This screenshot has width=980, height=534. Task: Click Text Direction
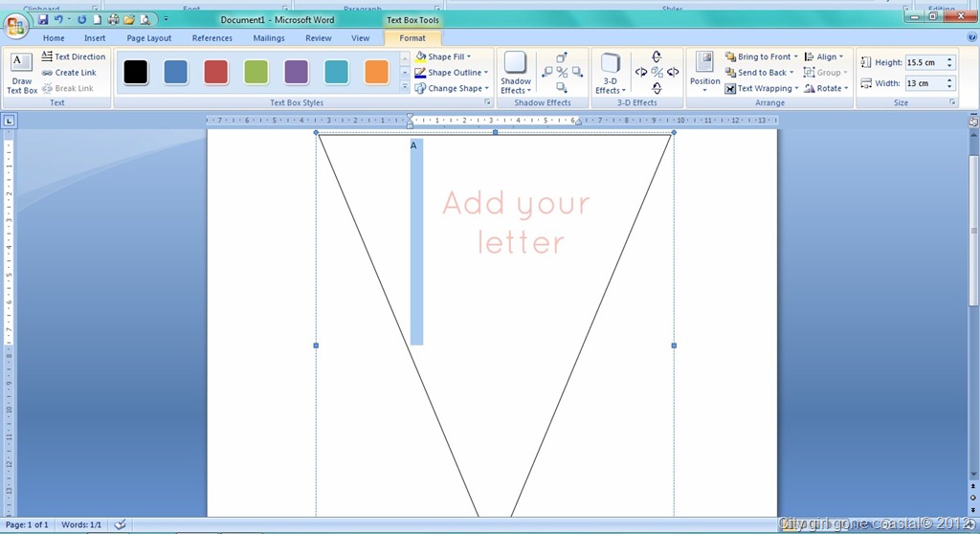(x=74, y=56)
